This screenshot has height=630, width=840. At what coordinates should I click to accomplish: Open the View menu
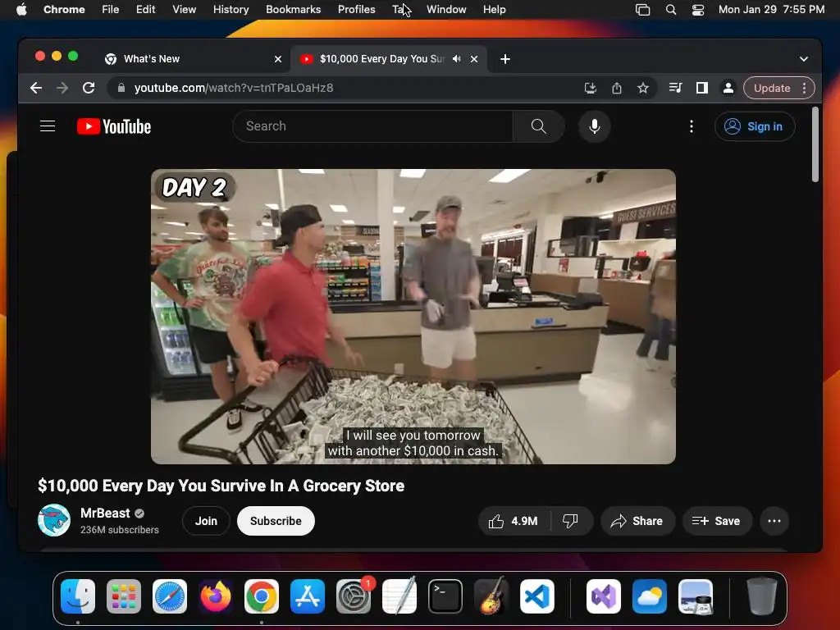184,10
